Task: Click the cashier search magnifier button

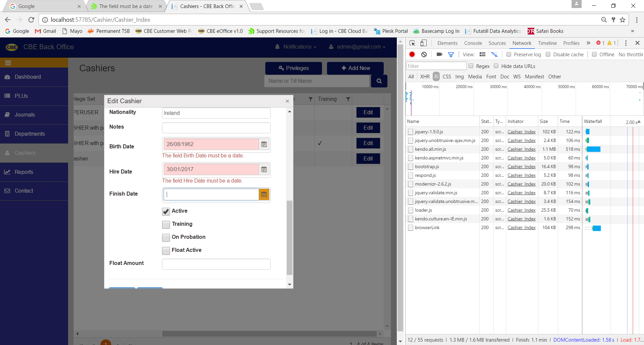Action: coord(379,81)
